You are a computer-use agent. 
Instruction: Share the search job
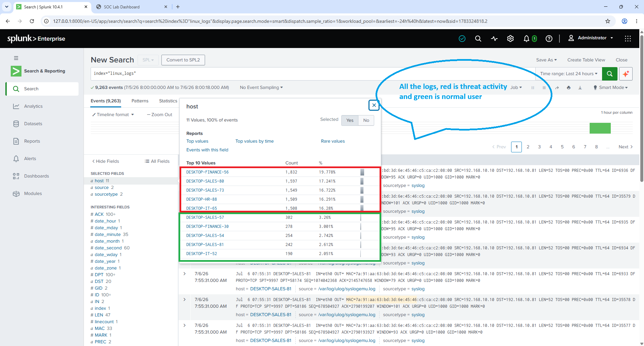pyautogui.click(x=557, y=88)
